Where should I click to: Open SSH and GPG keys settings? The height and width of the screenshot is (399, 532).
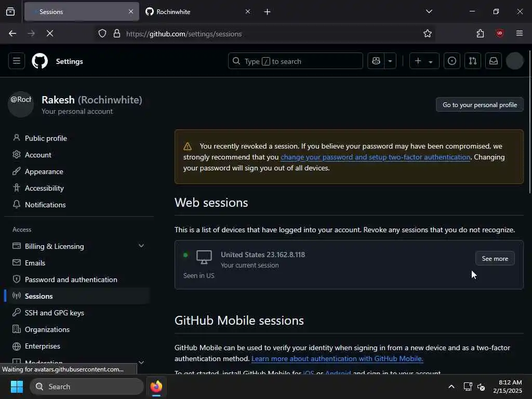(x=54, y=313)
